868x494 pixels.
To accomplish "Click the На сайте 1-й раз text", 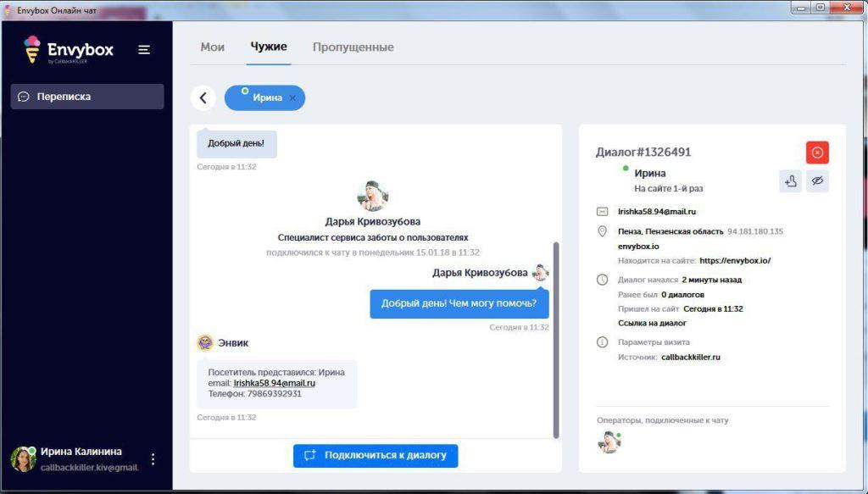I will click(x=669, y=189).
